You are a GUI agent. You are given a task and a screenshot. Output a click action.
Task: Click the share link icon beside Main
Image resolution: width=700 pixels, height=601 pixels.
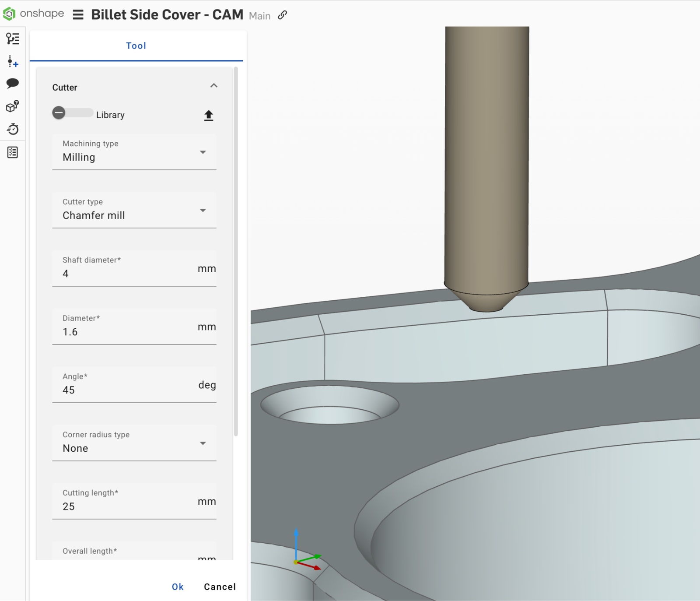(282, 15)
